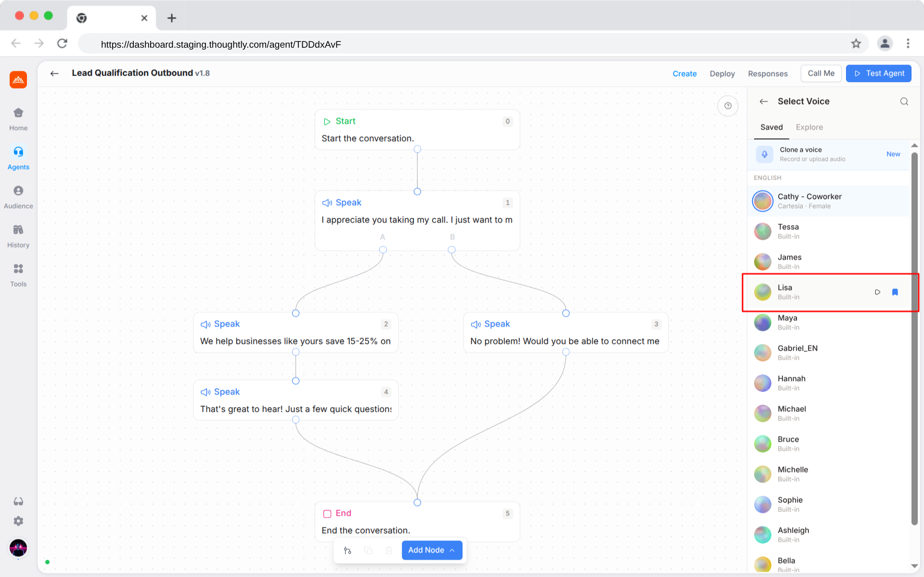Toggle the bookmark on Lisa voice
Image resolution: width=924 pixels, height=577 pixels.
pyautogui.click(x=895, y=292)
